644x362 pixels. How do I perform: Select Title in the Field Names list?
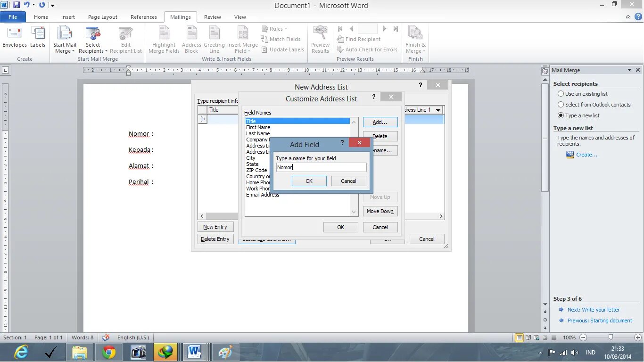(297, 121)
